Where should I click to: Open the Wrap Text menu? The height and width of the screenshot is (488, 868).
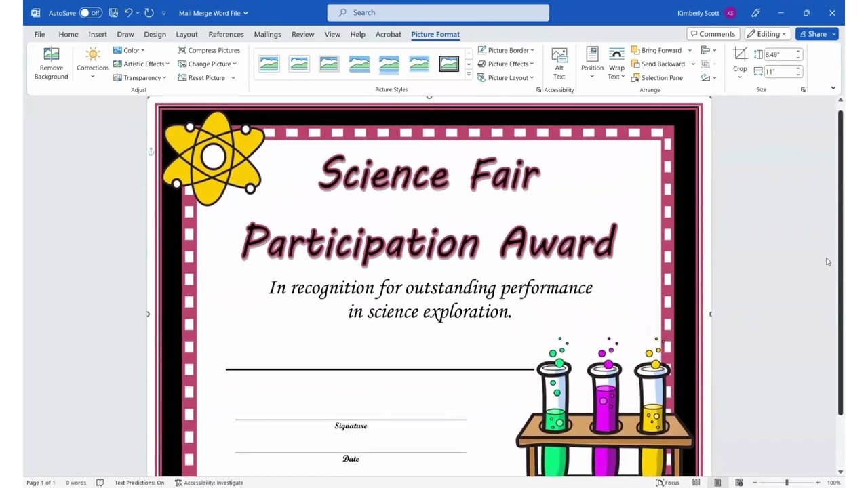point(616,64)
